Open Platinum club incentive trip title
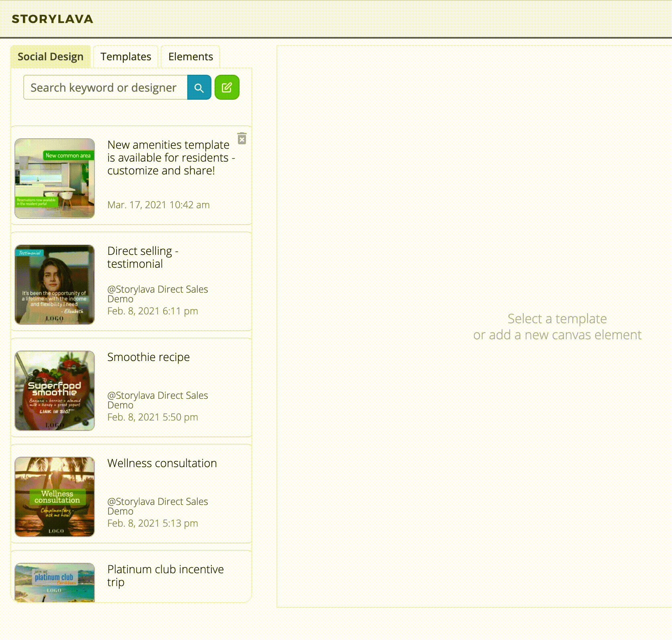This screenshot has width=672, height=640. point(165,575)
